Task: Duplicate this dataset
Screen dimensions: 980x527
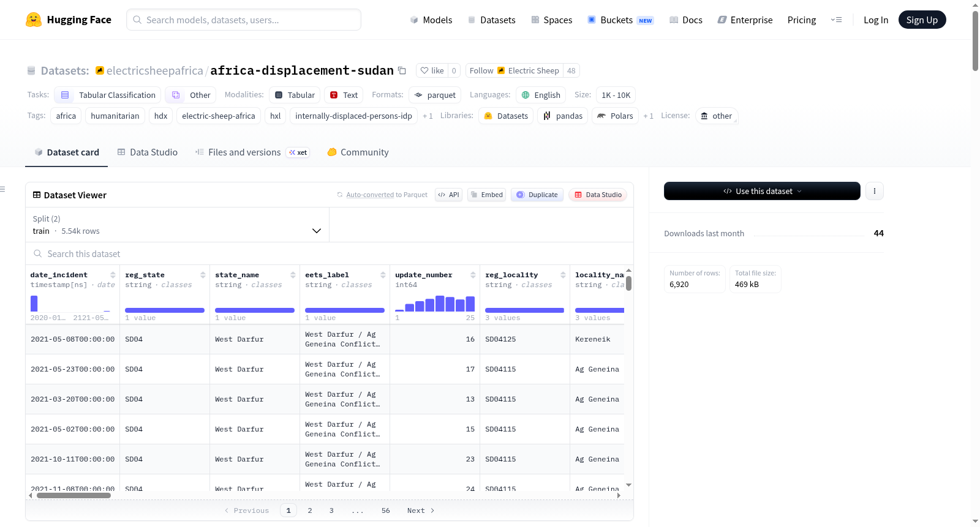Action: click(537, 195)
